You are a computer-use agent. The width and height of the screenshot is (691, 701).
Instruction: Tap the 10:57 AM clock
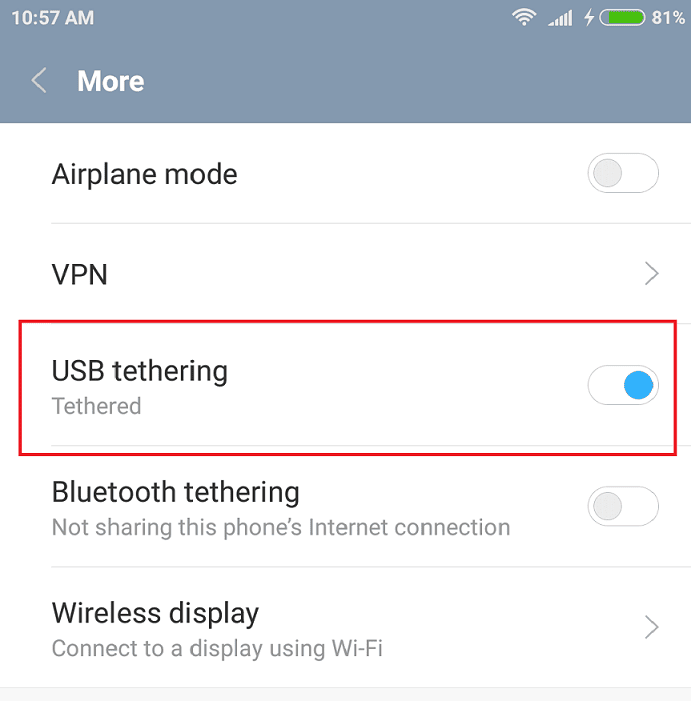pos(53,18)
